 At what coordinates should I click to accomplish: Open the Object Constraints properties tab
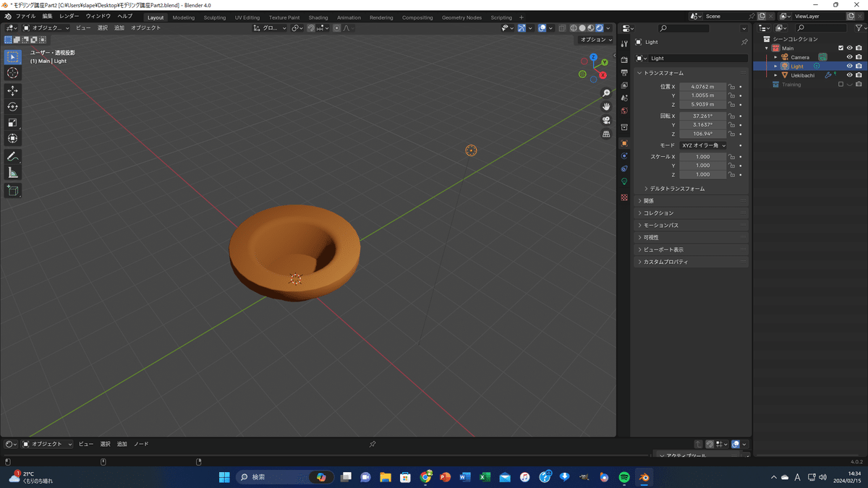(x=624, y=169)
